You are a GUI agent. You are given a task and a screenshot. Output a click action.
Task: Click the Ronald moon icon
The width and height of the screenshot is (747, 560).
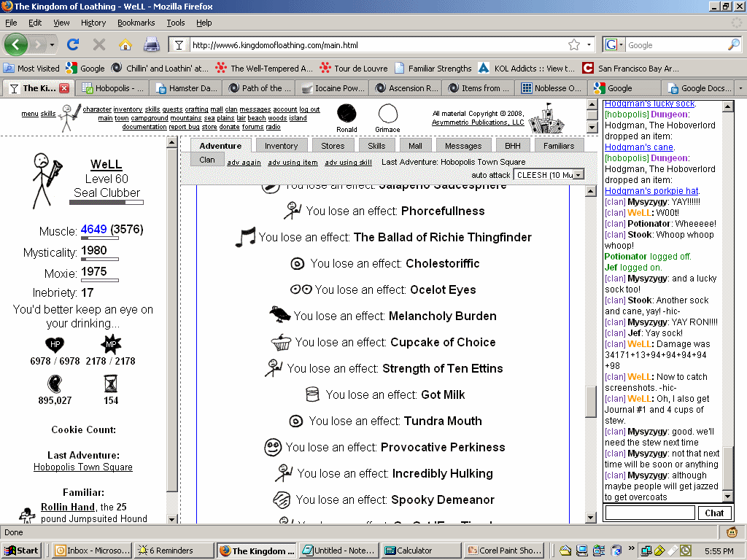(347, 114)
